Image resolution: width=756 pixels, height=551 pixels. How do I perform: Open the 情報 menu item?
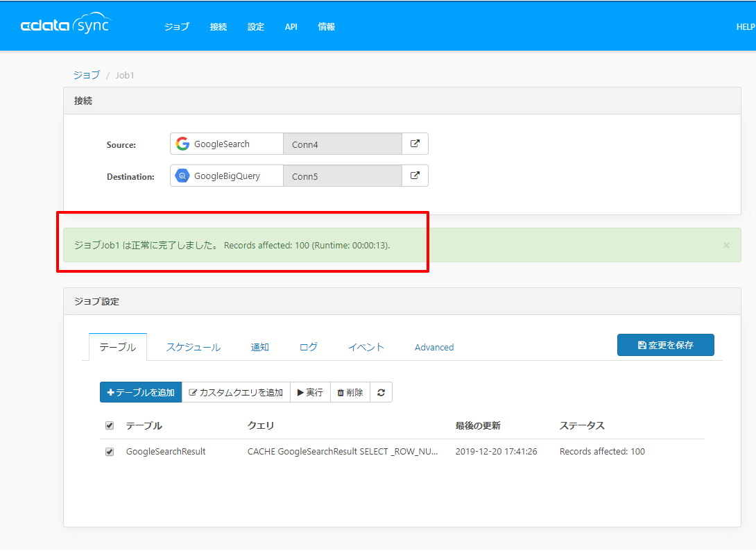327,27
